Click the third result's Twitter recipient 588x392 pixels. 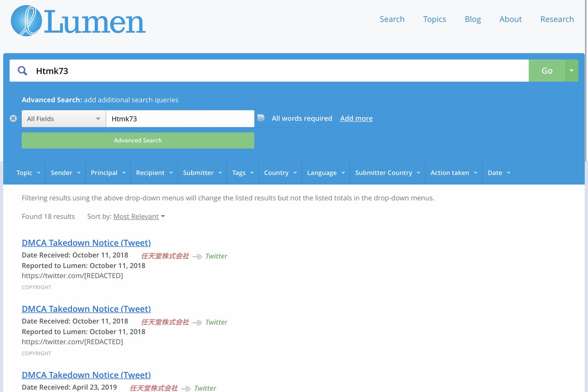click(205, 388)
